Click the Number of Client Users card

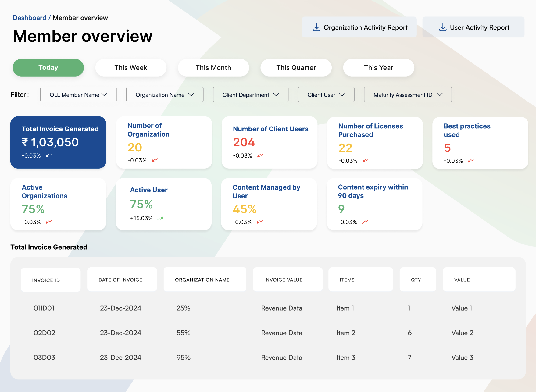tap(269, 142)
